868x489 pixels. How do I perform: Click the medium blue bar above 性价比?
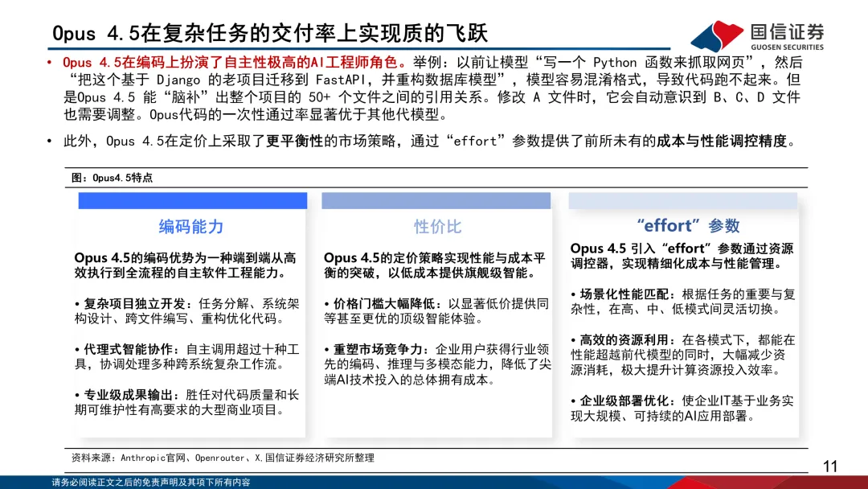pos(436,200)
